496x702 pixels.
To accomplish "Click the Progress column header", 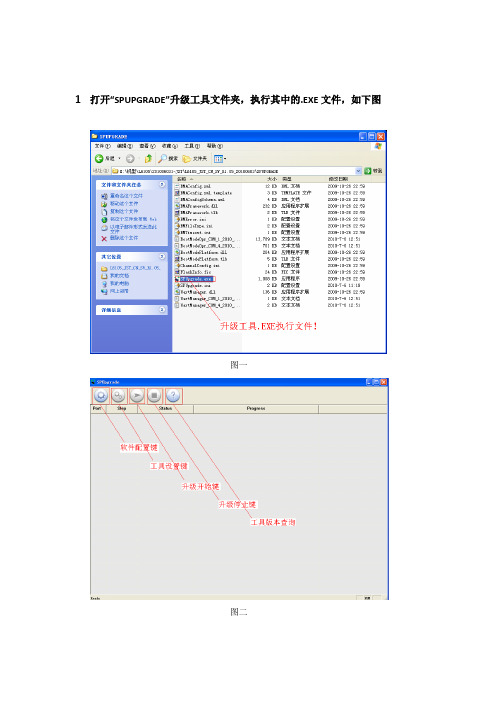I will click(x=256, y=409).
